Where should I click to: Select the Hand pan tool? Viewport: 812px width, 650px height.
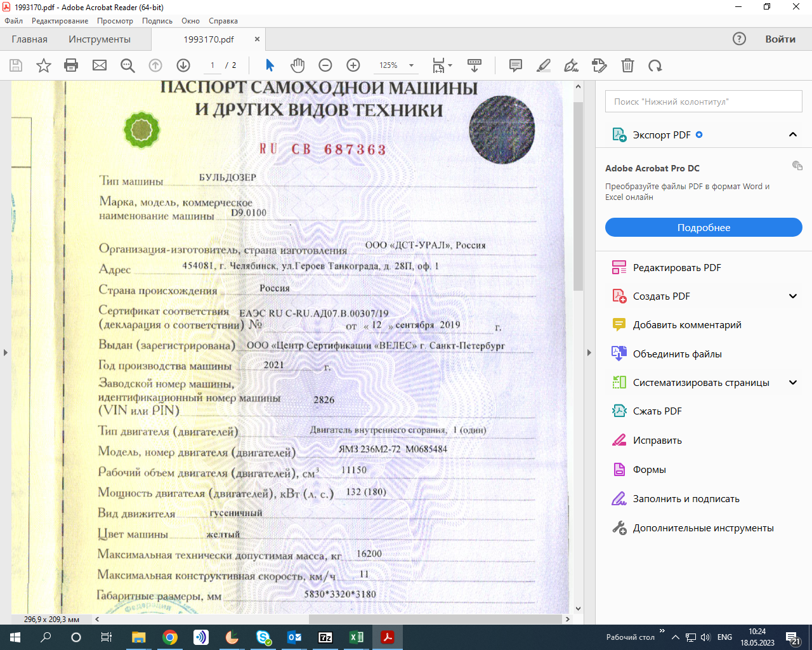(x=298, y=65)
